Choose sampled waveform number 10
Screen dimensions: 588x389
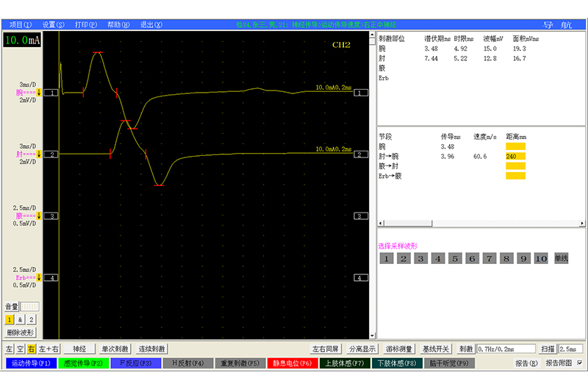click(x=542, y=258)
